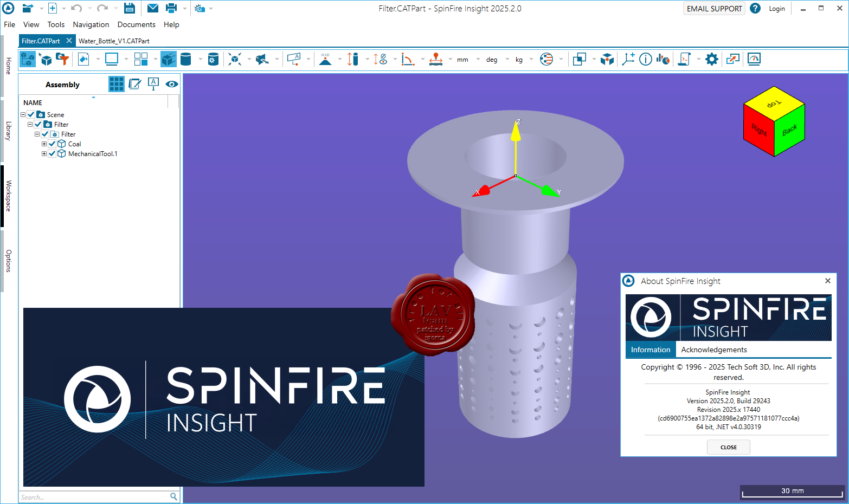Click the four-pane layout grid icon
The image size is (849, 504).
point(141,59)
